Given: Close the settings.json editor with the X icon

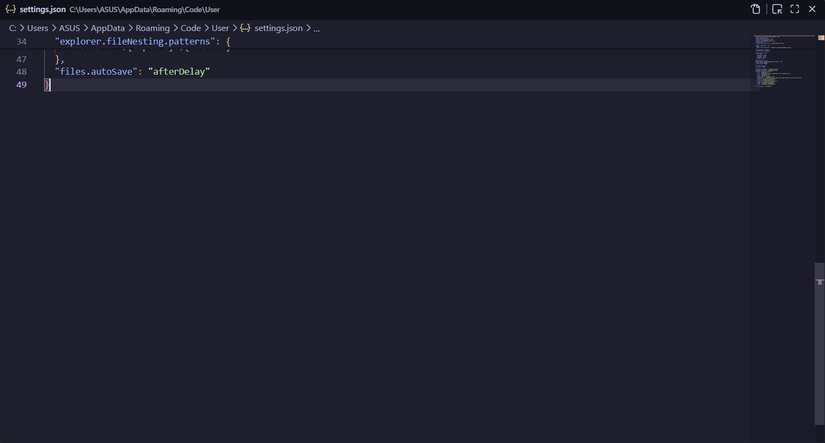Looking at the screenshot, I should click(812, 9).
